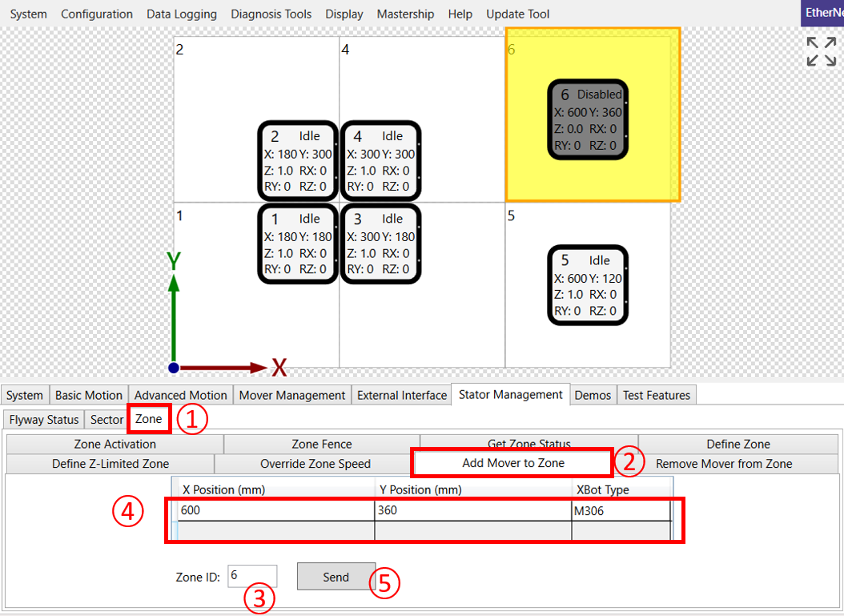Select mover 1 near the origin
Screen dimensions: 844x616
coord(297,244)
